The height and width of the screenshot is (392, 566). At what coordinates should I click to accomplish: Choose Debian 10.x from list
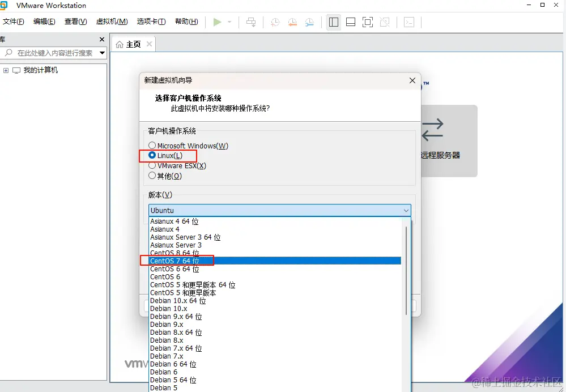(275, 309)
